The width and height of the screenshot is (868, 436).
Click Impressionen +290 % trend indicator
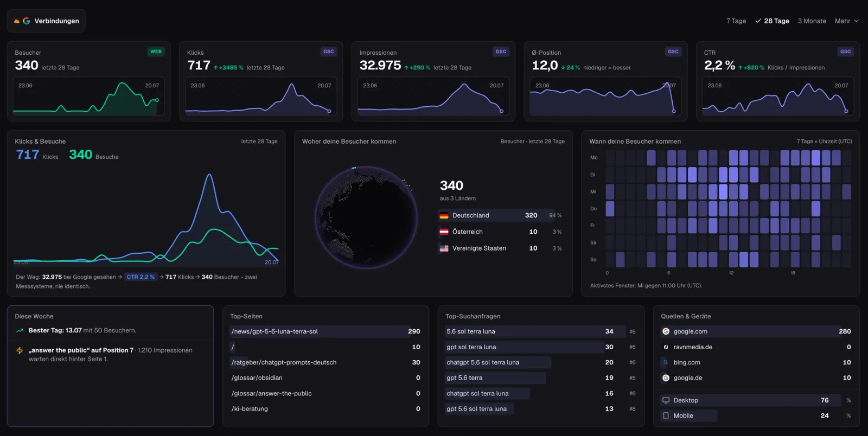tap(417, 68)
